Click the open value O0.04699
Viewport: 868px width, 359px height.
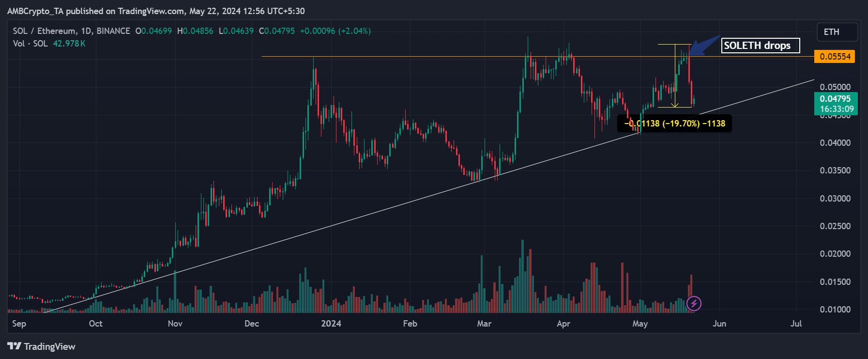point(153,31)
